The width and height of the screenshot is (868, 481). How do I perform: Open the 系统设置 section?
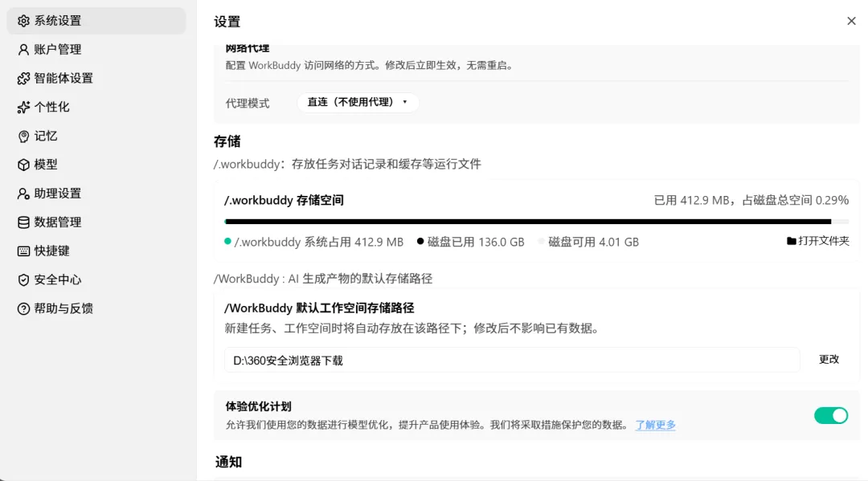click(96, 21)
